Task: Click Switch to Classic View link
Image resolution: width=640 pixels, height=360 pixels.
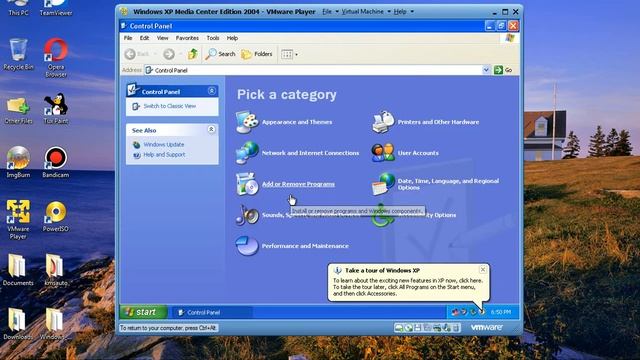Action: pos(169,106)
